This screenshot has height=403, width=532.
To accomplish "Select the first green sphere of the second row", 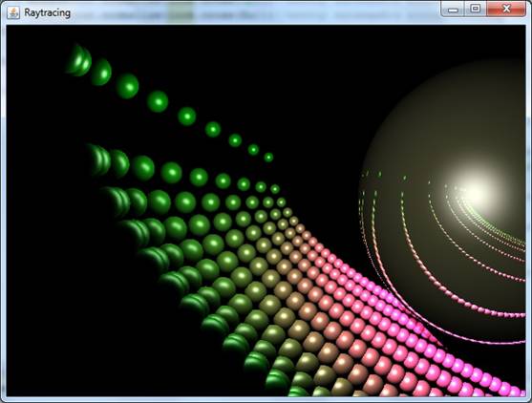I will tap(98, 160).
